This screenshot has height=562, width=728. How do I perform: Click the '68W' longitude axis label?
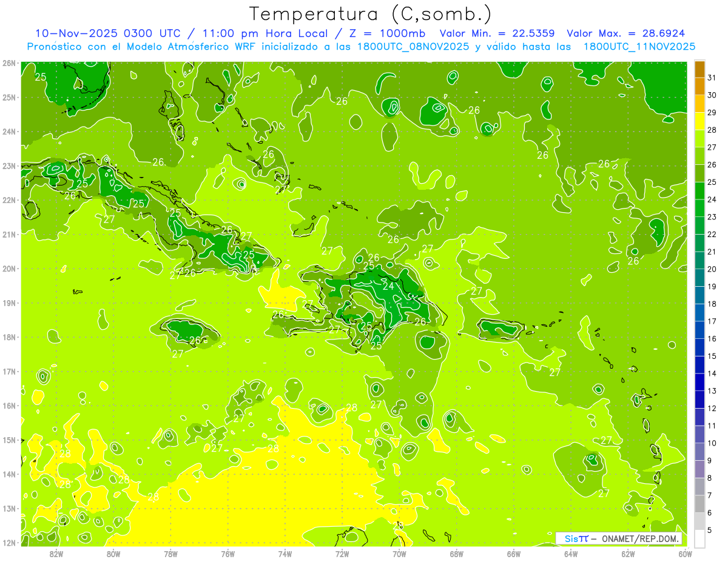457,554
